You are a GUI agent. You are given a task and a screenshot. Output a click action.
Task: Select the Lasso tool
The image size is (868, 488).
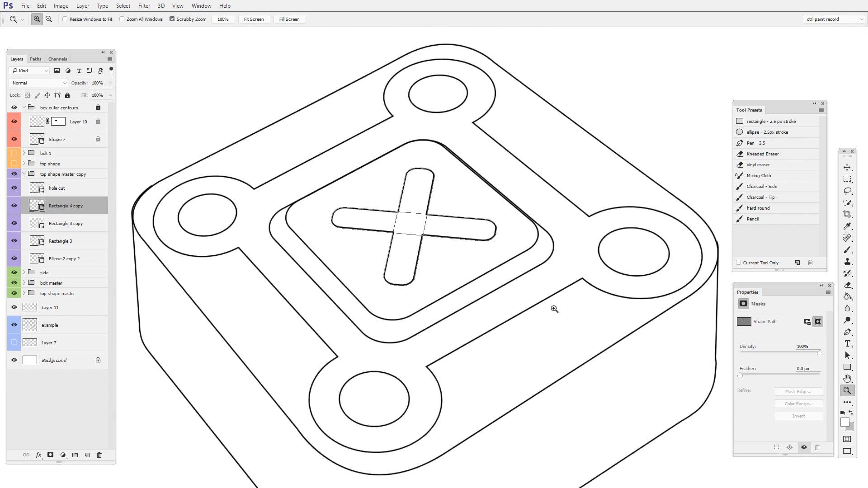tap(847, 191)
